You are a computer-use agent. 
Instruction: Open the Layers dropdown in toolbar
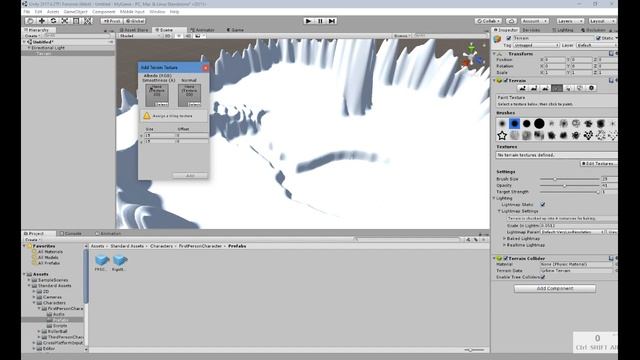pyautogui.click(x=570, y=21)
